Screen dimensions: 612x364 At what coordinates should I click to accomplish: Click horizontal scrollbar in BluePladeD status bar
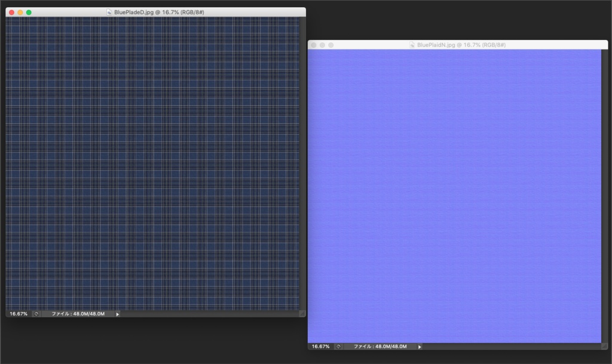point(210,314)
